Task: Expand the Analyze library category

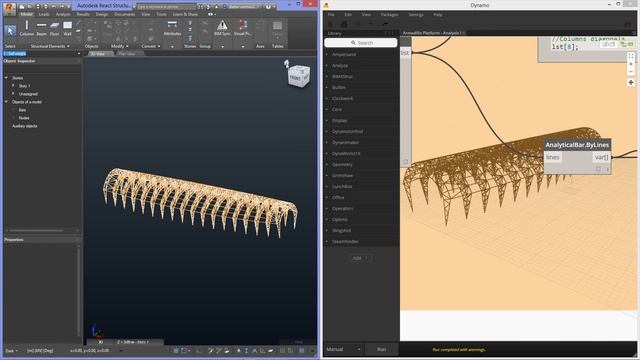Action: 340,65
